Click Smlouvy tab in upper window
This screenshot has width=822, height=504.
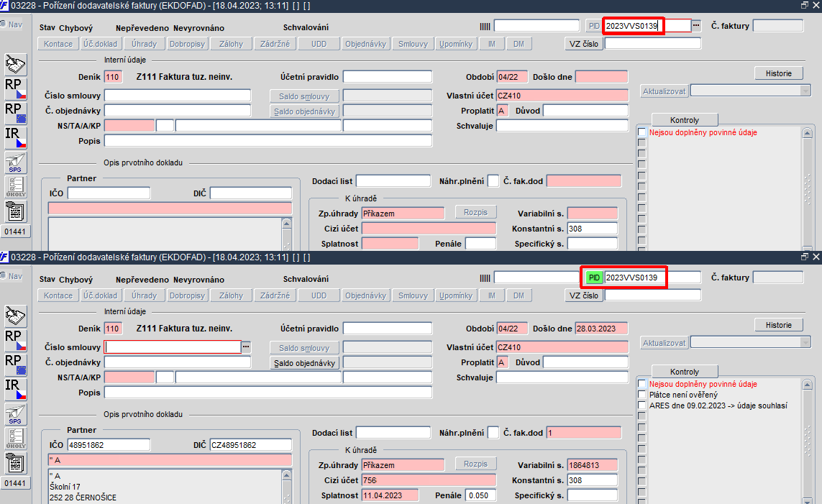tap(413, 43)
